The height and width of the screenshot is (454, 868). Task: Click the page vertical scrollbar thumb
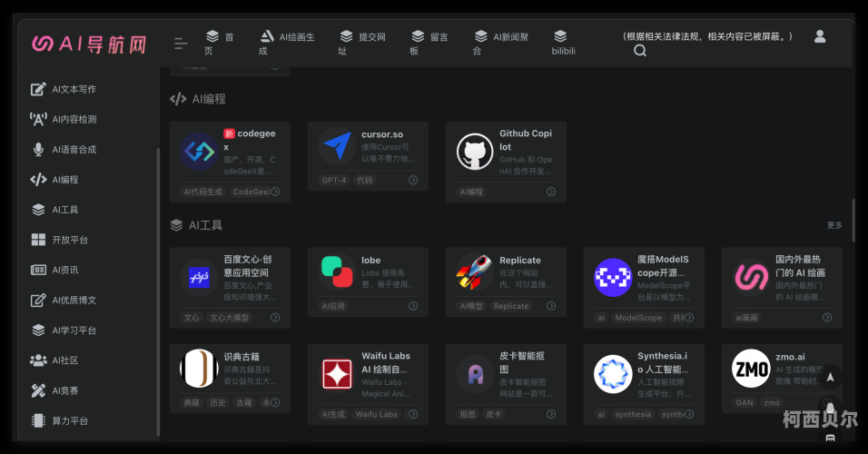pos(853,220)
